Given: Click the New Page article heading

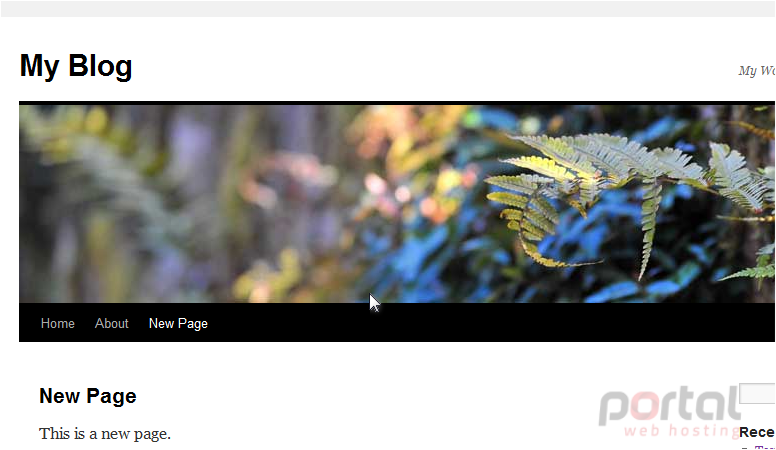Looking at the screenshot, I should tap(88, 396).
